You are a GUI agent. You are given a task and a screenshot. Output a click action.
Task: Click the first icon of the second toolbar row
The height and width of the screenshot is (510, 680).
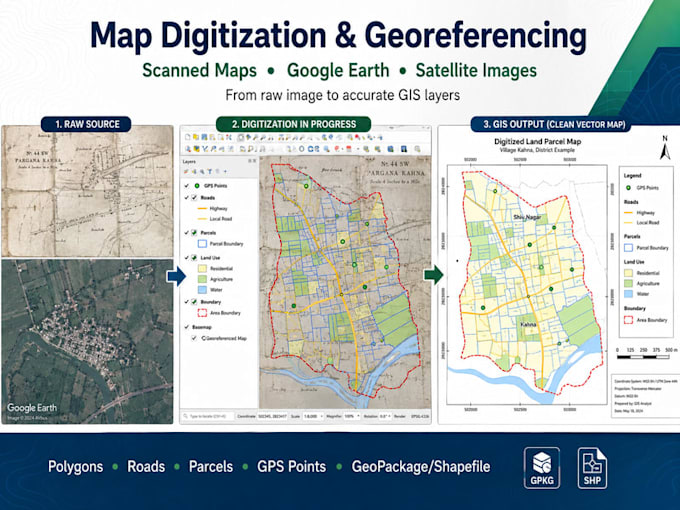pyautogui.click(x=188, y=149)
